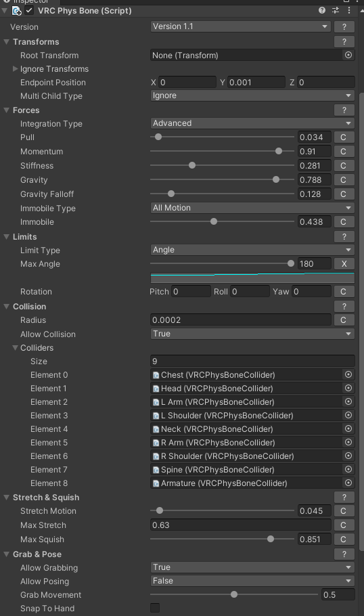Click the curve button for Gravity
Viewport: 364px width, 616px height.
click(x=344, y=179)
